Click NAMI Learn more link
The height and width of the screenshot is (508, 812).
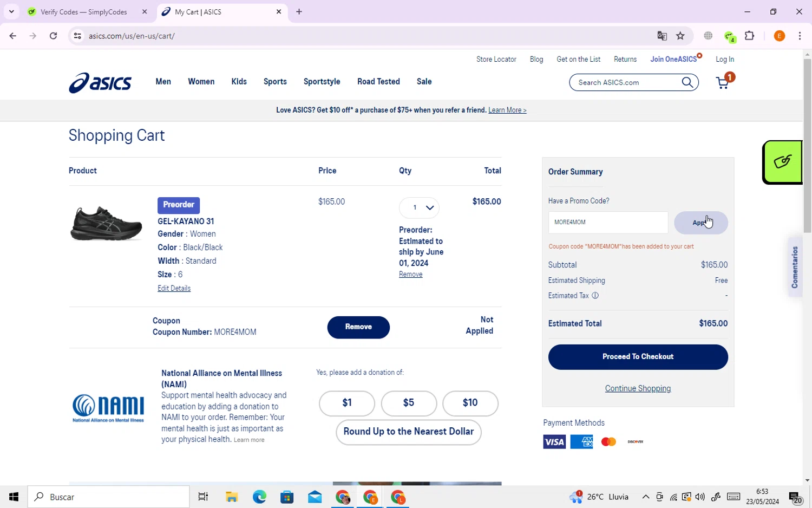click(x=249, y=440)
